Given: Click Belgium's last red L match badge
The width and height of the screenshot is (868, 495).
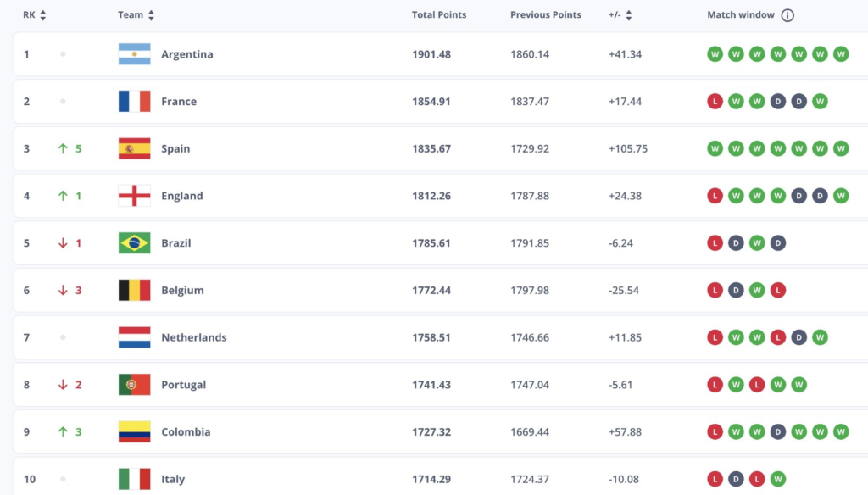Looking at the screenshot, I should pyautogui.click(x=778, y=290).
